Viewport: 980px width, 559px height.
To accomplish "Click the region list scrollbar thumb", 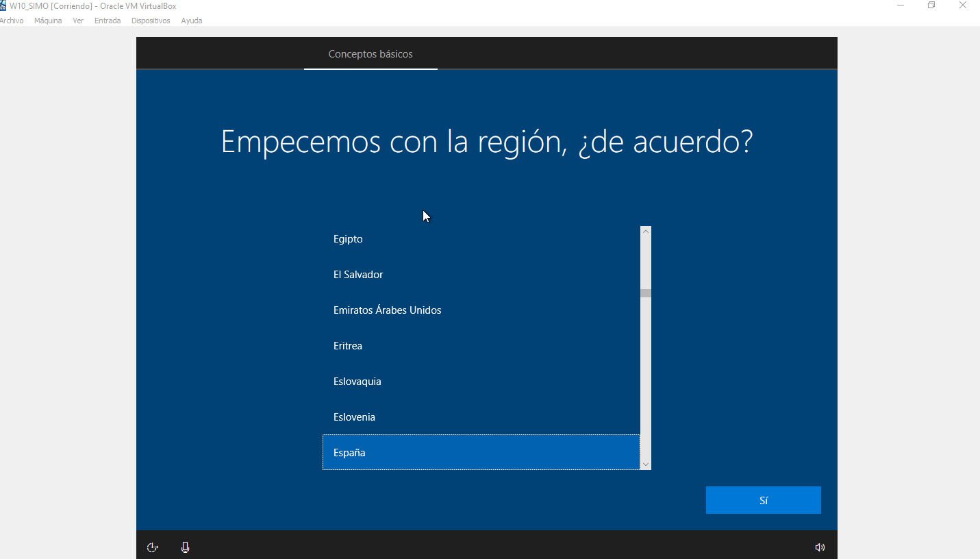I will (645, 293).
